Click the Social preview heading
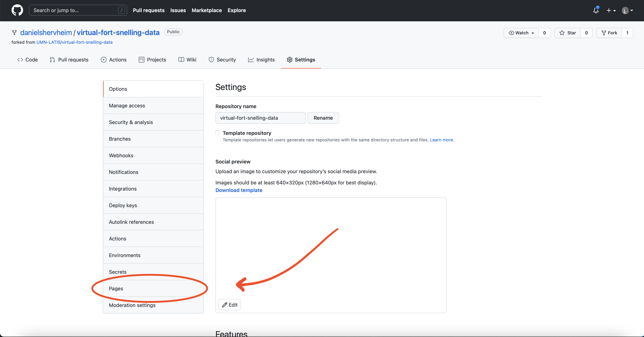This screenshot has width=644, height=337. point(233,162)
